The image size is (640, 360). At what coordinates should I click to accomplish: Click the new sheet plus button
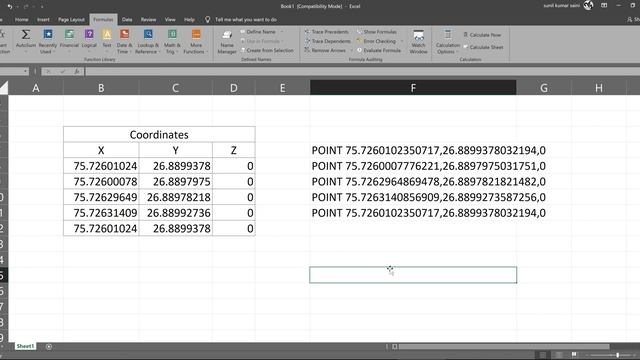click(49, 347)
